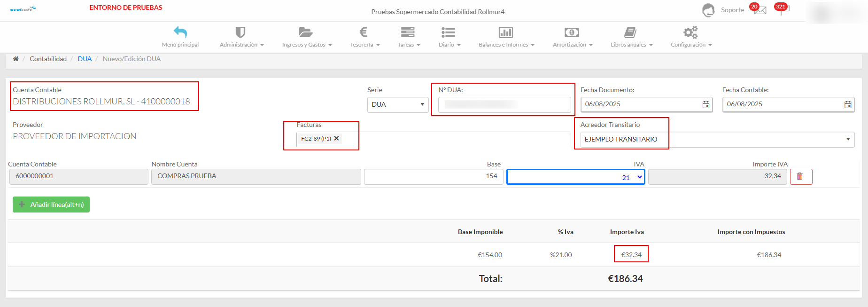Open calendar picker for Fecha Contable
Image resolution: width=868 pixels, height=307 pixels.
847,104
